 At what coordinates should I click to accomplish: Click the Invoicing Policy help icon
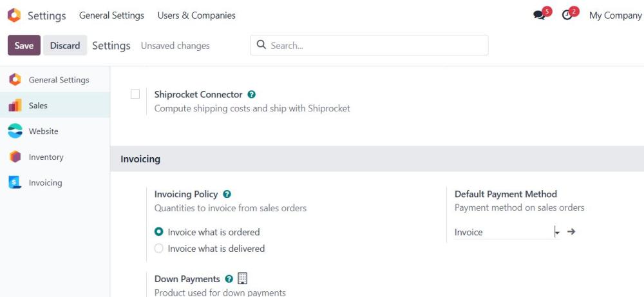227,194
